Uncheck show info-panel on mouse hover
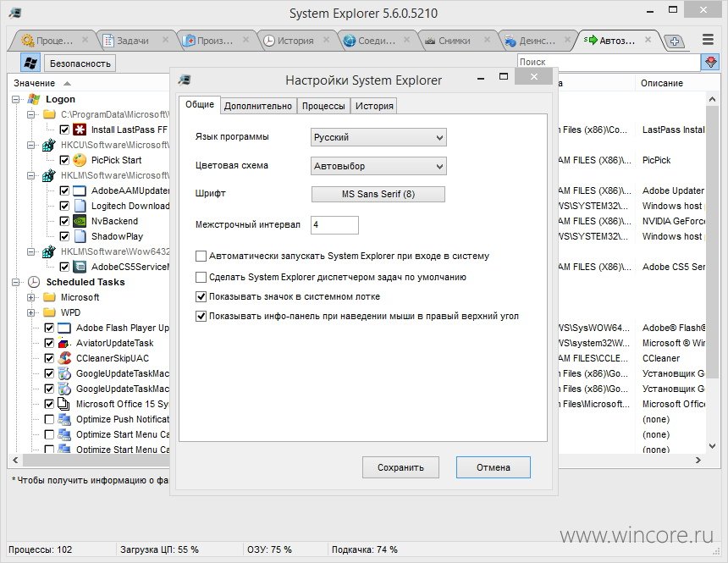The image size is (728, 563). point(201,317)
